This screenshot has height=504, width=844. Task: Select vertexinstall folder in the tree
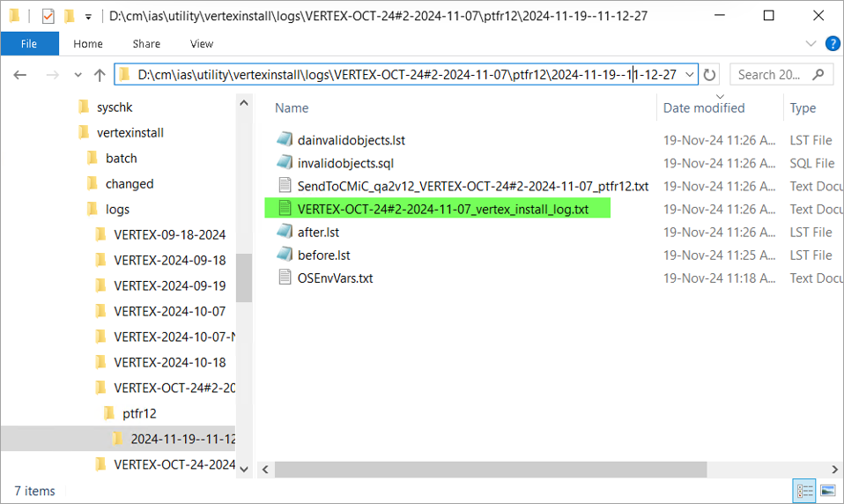[130, 132]
